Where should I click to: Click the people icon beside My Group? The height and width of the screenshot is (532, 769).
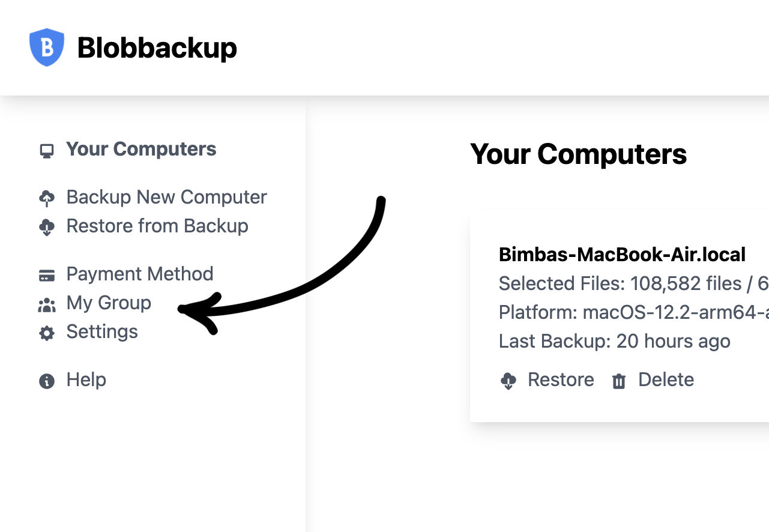[x=47, y=305]
